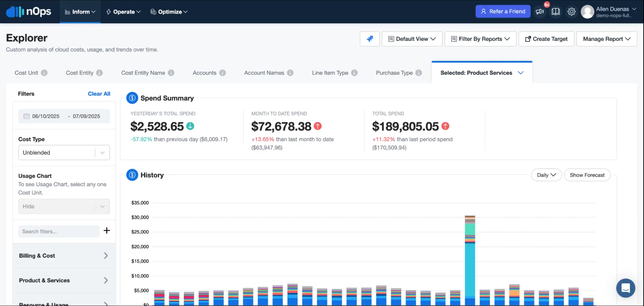Image resolution: width=644 pixels, height=306 pixels.
Task: Open settings gear icon
Action: 571,12
